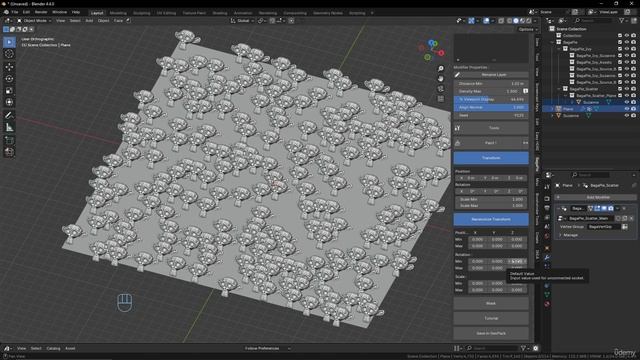
Task: Select the Annotate pencil tool
Action: click(x=9, y=116)
